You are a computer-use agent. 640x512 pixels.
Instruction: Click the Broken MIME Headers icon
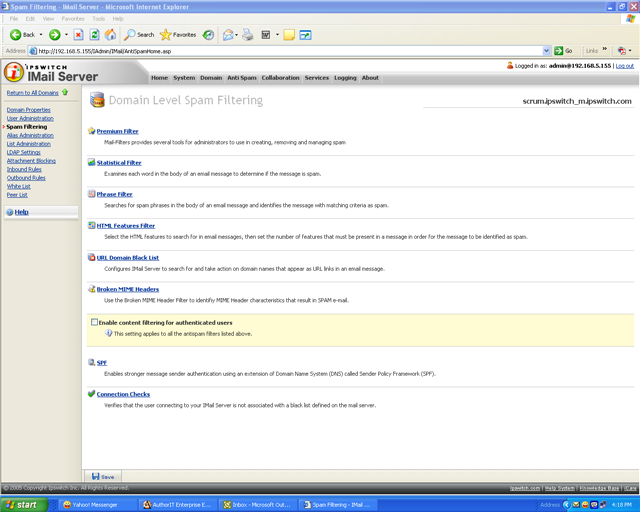click(x=91, y=289)
